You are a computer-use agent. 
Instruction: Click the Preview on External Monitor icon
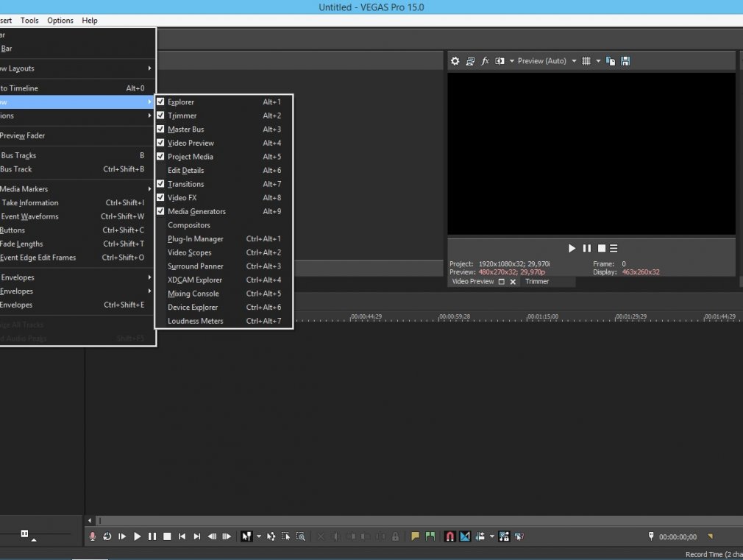click(x=470, y=61)
